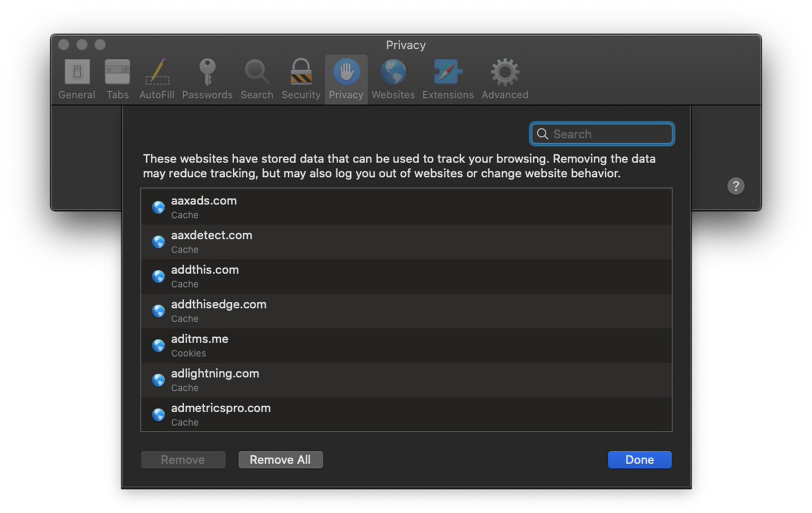
Task: Click the globe icon beside aaxads.com
Action: click(158, 207)
